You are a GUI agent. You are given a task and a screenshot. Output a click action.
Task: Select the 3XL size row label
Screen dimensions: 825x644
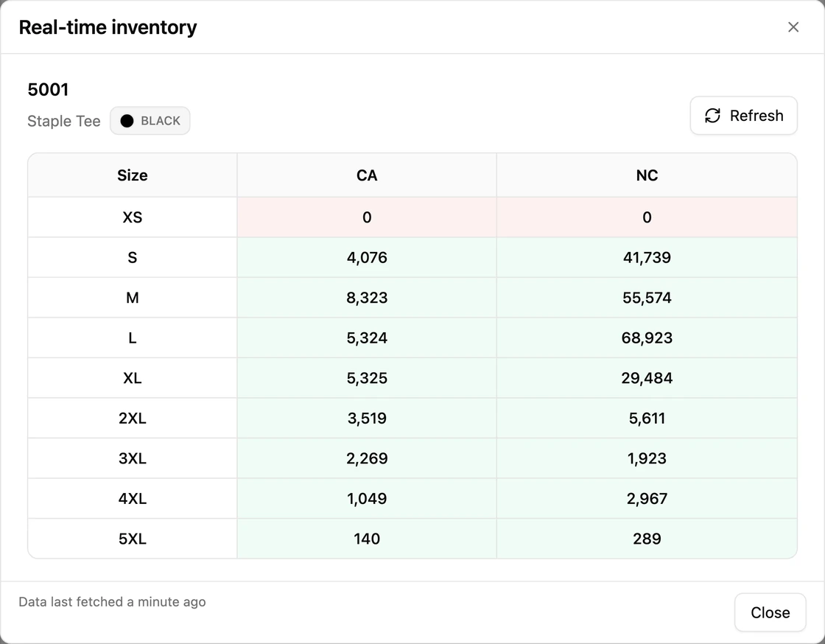point(133,458)
